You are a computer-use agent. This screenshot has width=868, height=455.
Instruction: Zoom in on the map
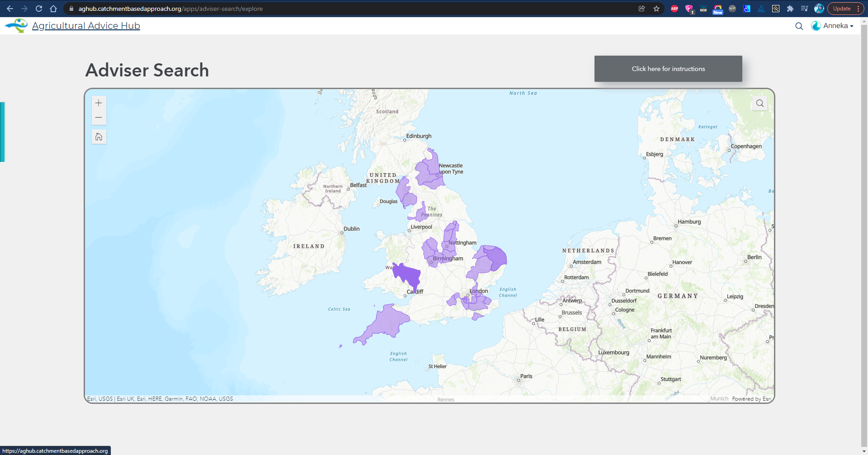click(x=99, y=103)
